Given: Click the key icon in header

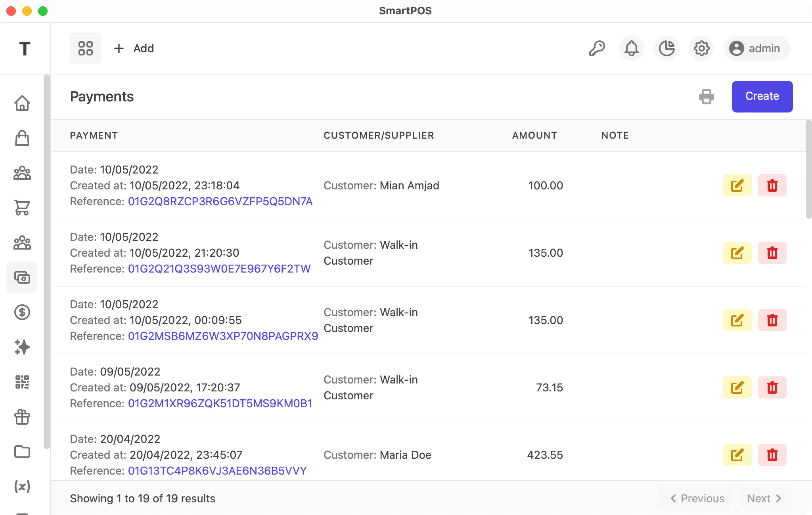Looking at the screenshot, I should click(x=597, y=48).
